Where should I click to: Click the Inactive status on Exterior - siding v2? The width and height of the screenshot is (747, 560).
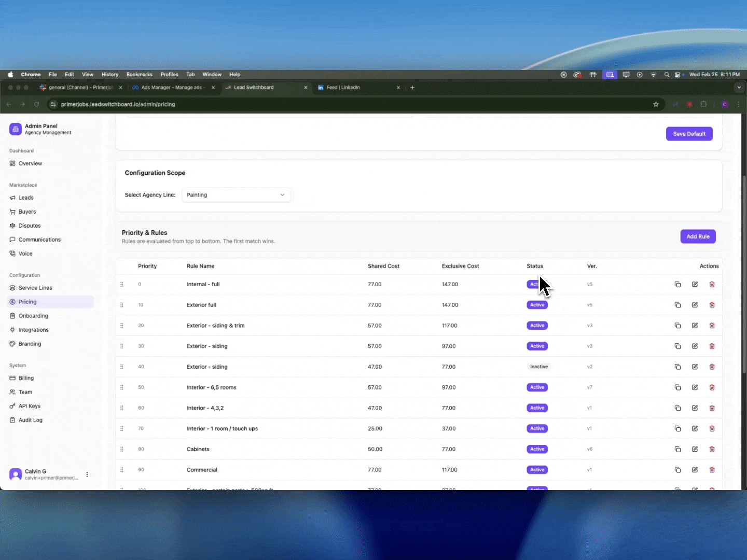pyautogui.click(x=539, y=367)
